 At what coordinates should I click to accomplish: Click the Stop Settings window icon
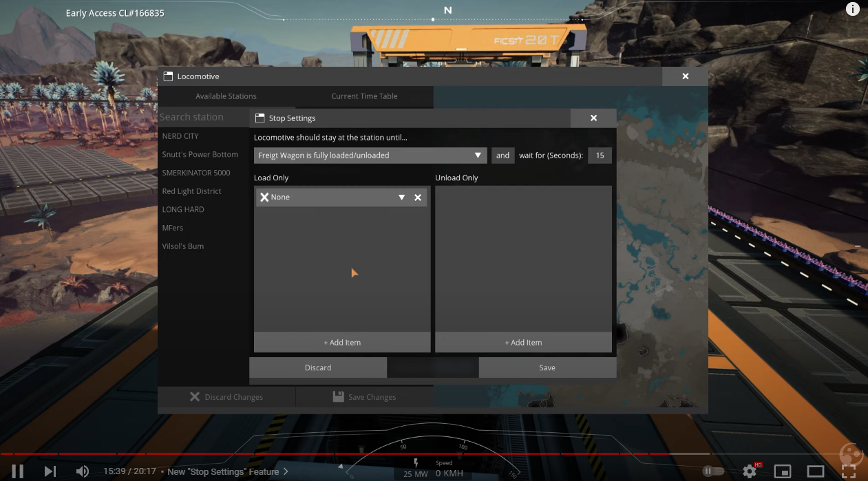point(260,118)
